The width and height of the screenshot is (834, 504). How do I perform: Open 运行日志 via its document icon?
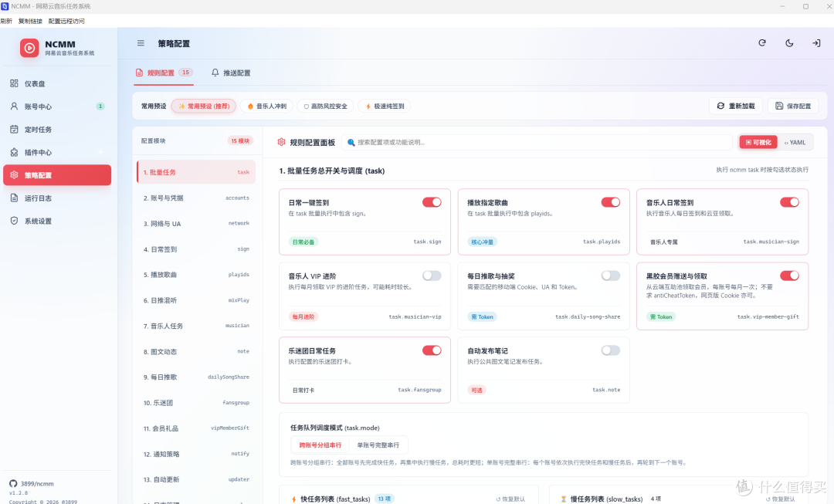pyautogui.click(x=14, y=198)
